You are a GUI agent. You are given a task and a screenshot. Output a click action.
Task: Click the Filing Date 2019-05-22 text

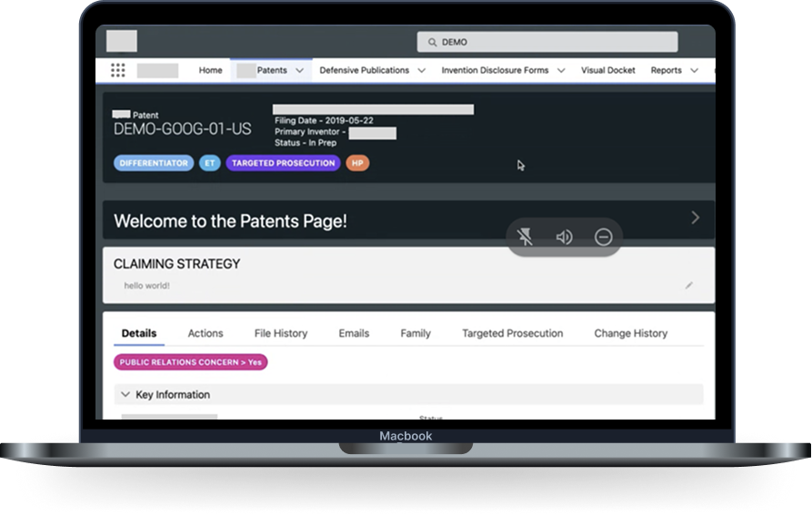pyautogui.click(x=324, y=120)
